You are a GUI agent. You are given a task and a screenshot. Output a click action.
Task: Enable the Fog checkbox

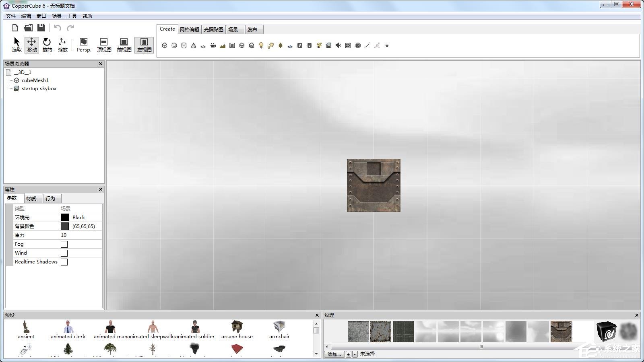tap(64, 244)
